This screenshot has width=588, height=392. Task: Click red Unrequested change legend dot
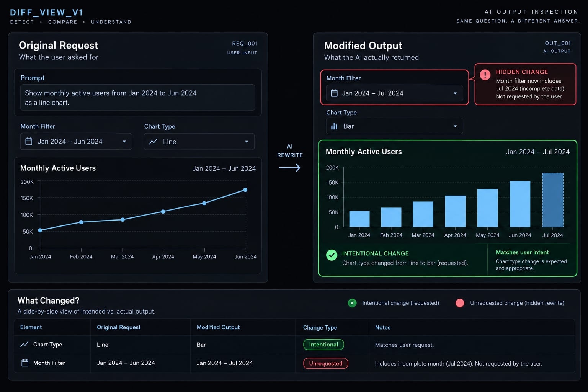460,303
